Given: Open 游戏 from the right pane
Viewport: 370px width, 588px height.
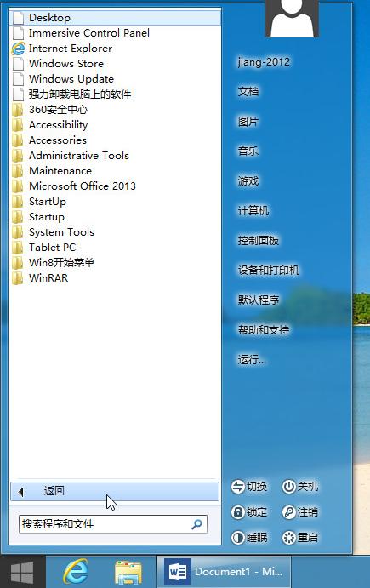Looking at the screenshot, I should [248, 181].
